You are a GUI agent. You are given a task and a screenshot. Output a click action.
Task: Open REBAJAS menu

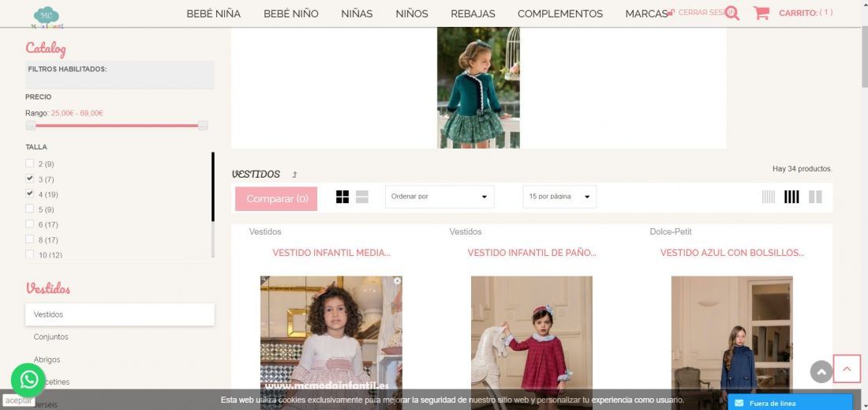click(473, 14)
